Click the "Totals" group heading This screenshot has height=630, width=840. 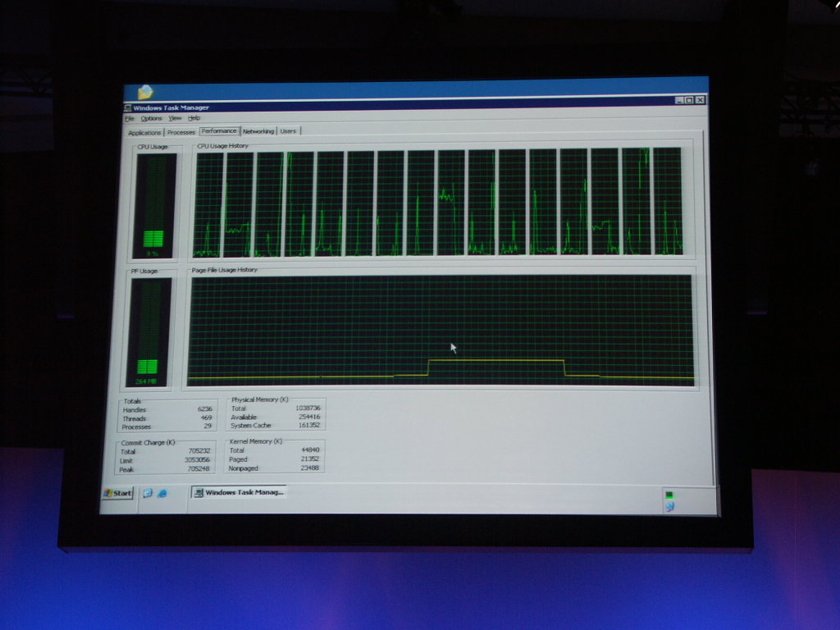[132, 400]
